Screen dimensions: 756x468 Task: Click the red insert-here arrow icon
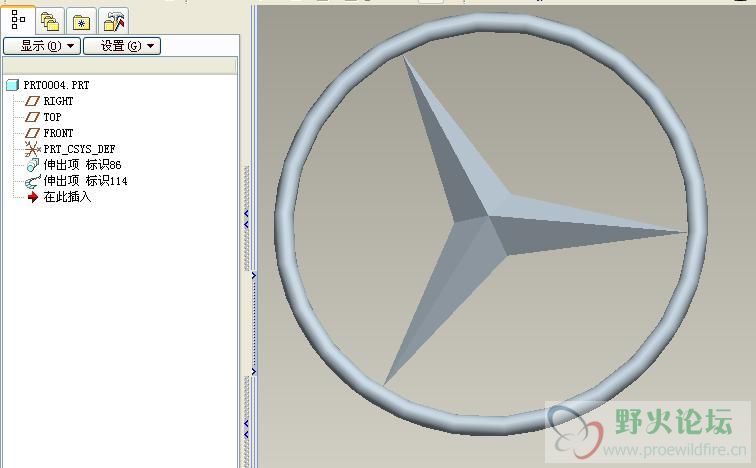click(33, 197)
